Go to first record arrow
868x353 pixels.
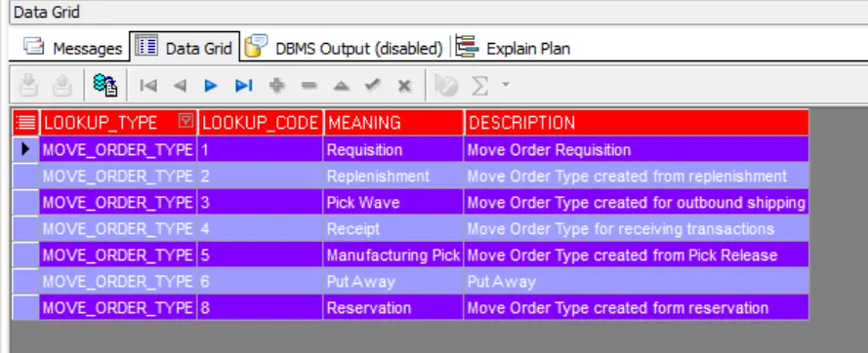tap(148, 86)
